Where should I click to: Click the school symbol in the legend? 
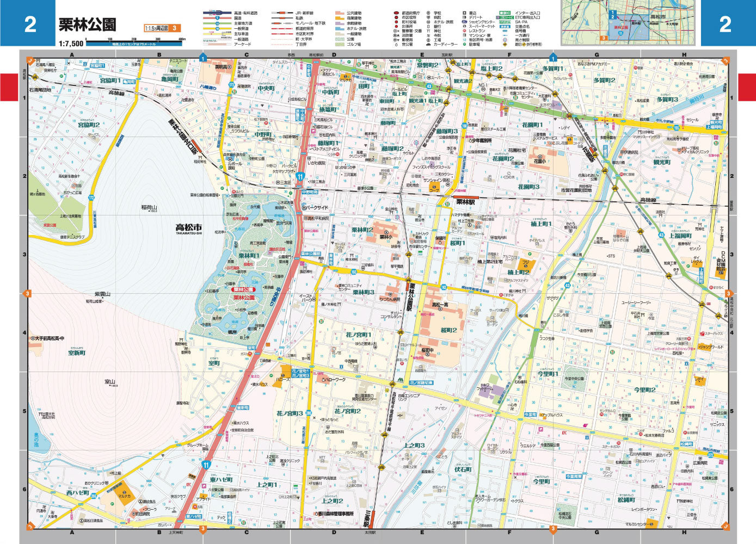click(x=428, y=13)
